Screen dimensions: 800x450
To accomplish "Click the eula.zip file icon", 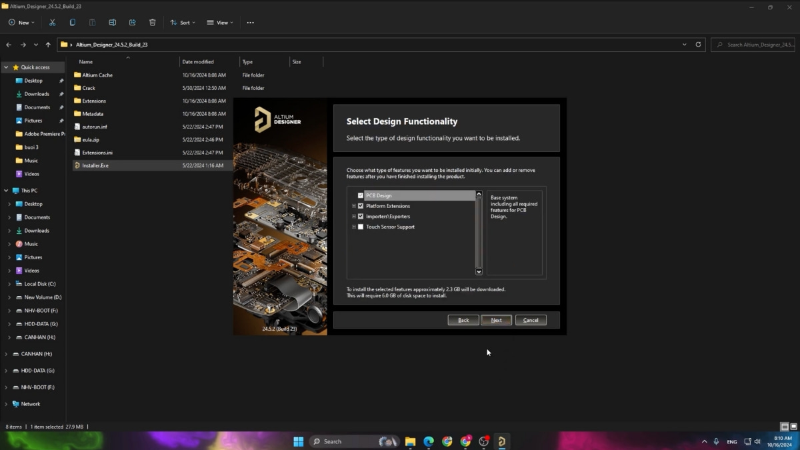I will click(77, 139).
